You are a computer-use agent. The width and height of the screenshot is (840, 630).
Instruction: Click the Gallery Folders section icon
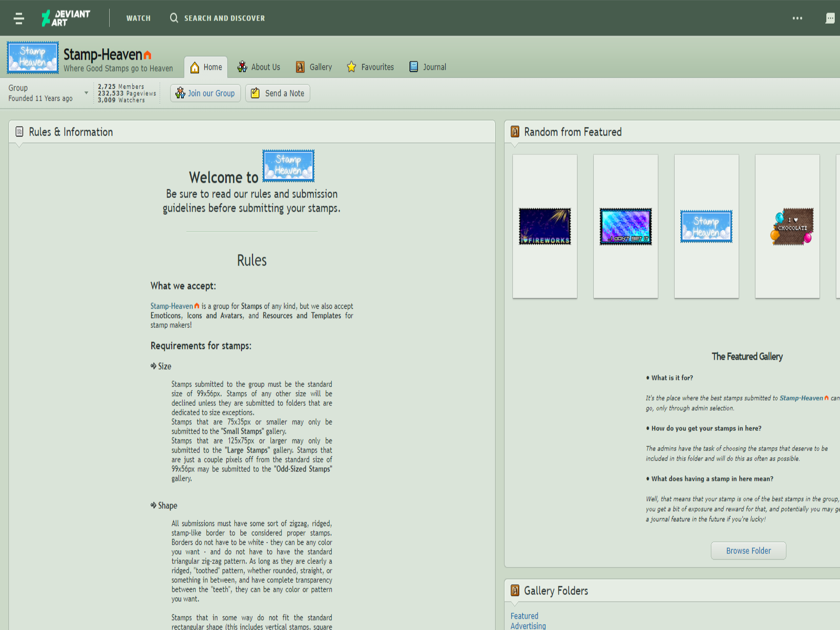tap(515, 591)
